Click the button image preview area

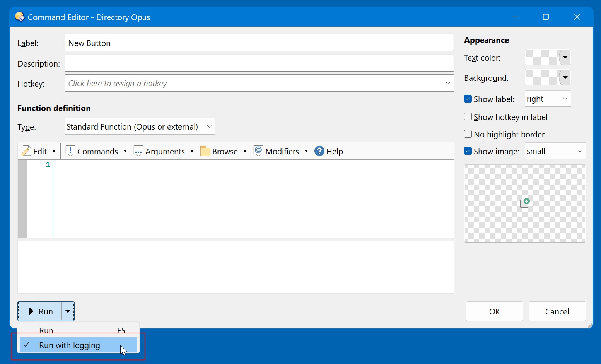525,203
